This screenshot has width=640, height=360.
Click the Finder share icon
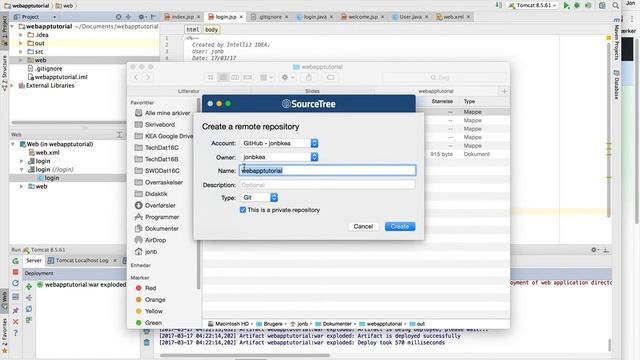pyautogui.click(x=309, y=77)
